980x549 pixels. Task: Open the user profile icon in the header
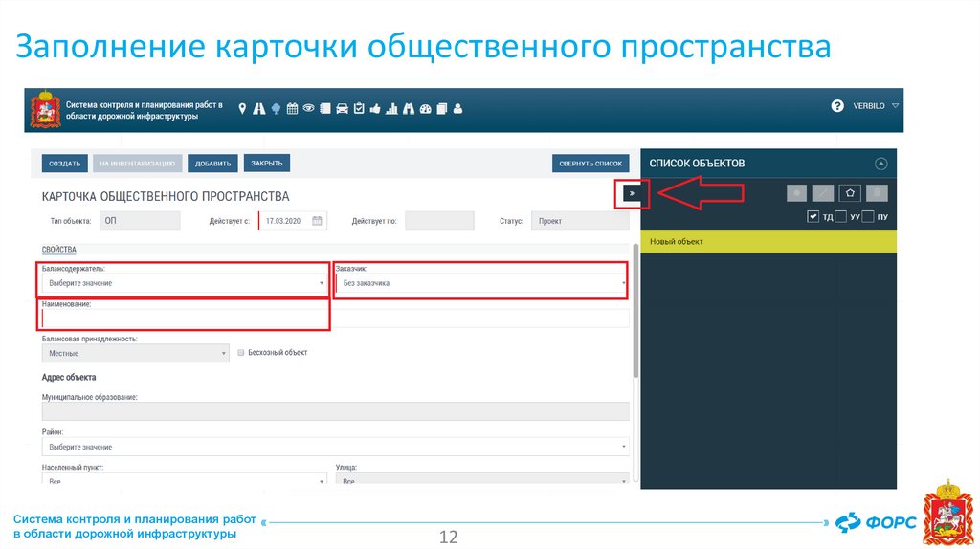pyautogui.click(x=458, y=109)
